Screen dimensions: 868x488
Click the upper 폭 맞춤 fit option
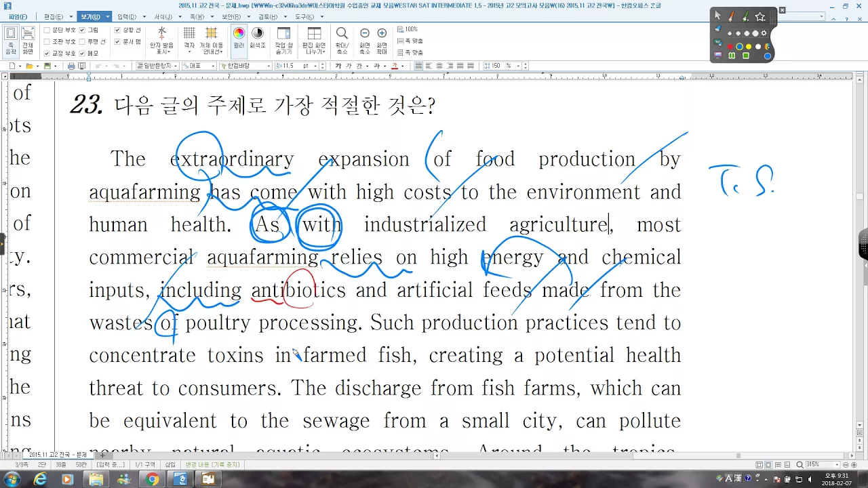coord(410,41)
